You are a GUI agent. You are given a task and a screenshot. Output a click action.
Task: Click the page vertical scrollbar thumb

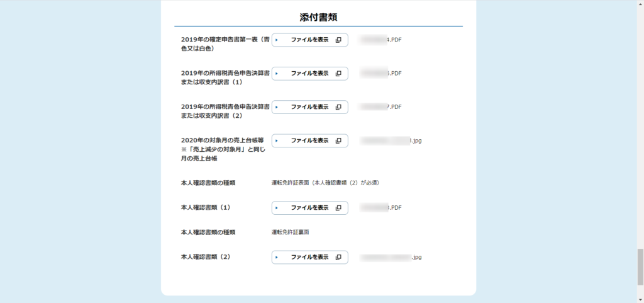click(640, 267)
